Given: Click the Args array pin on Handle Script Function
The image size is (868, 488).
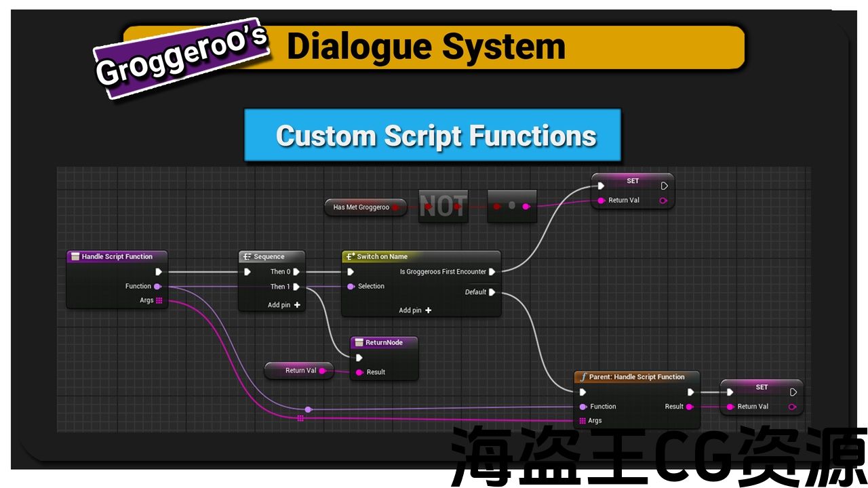Looking at the screenshot, I should pyautogui.click(x=159, y=300).
